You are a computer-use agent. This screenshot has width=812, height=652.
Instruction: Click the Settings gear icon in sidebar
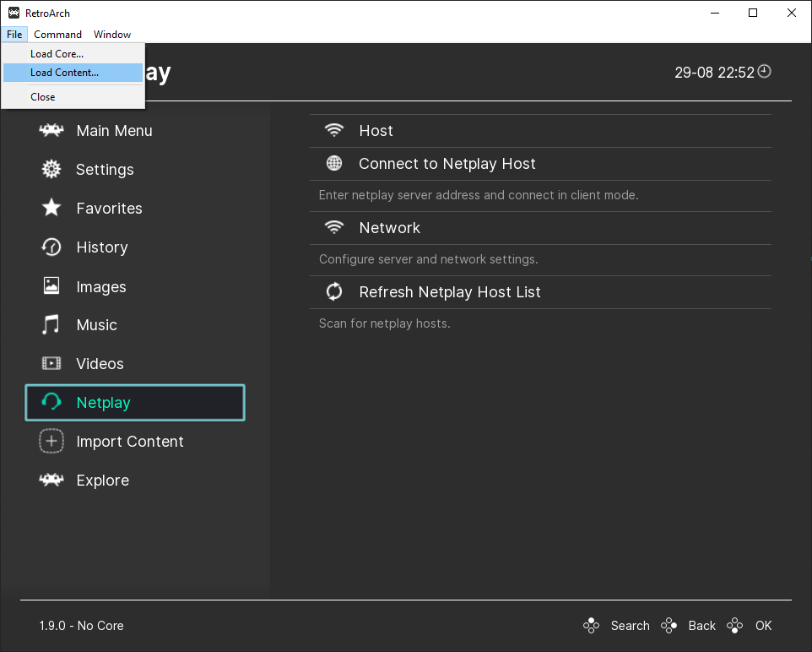[x=51, y=169]
